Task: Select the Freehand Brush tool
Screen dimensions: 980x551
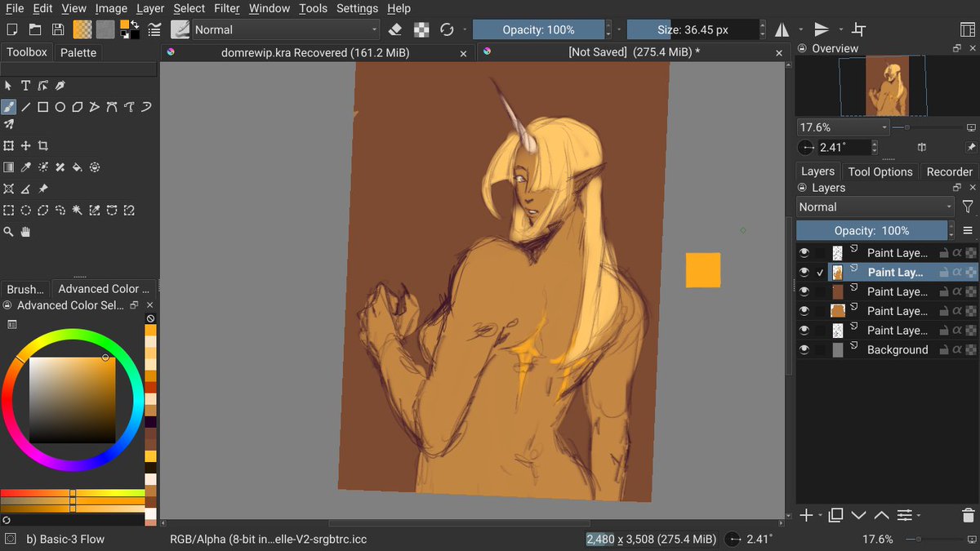Action: click(x=8, y=107)
